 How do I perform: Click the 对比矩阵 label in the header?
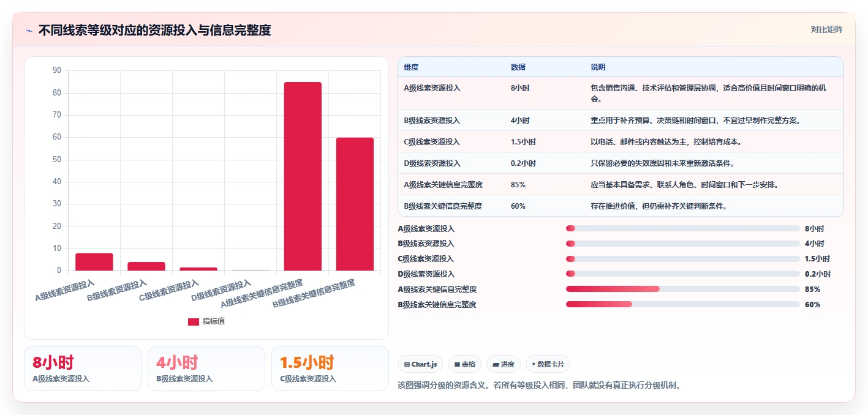826,29
